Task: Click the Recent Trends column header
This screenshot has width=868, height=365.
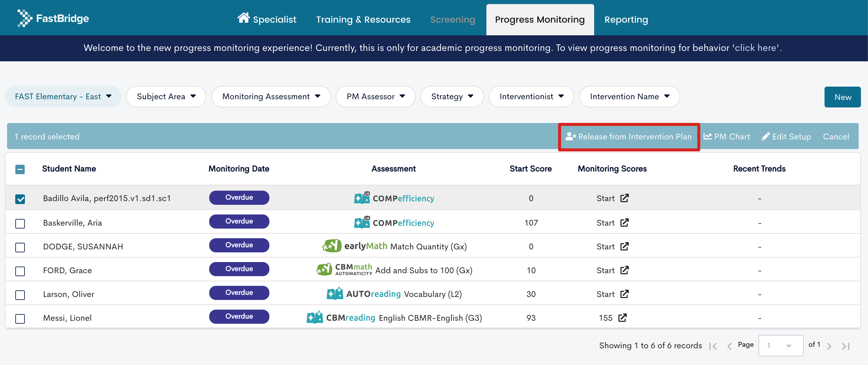Action: click(x=759, y=168)
